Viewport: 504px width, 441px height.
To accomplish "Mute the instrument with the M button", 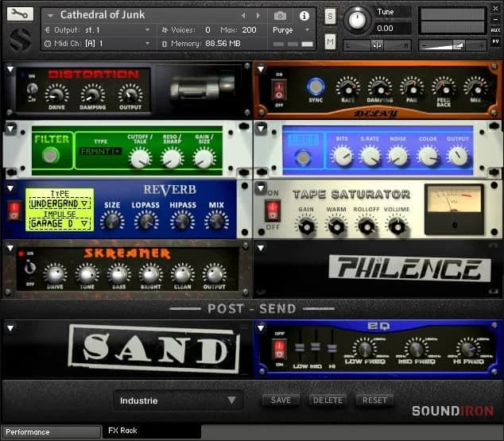I will 330,41.
